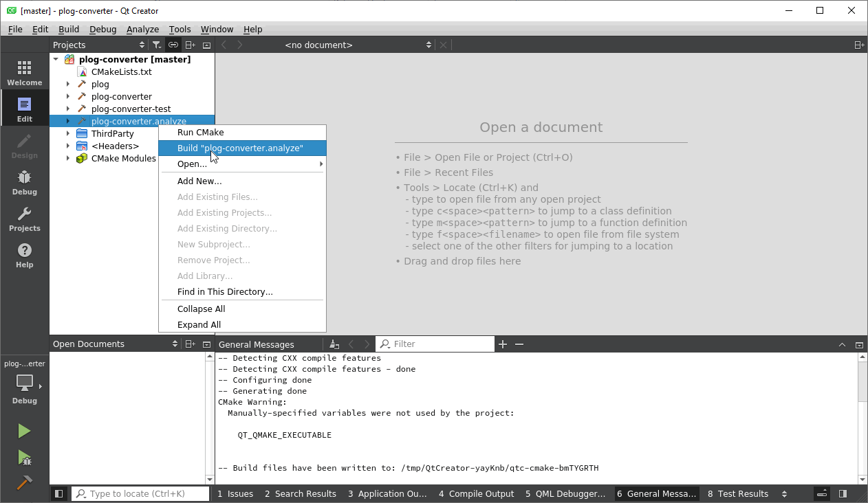Viewport: 868px width, 503px height.
Task: Choose Run CMake from the context menu
Action: point(242,132)
